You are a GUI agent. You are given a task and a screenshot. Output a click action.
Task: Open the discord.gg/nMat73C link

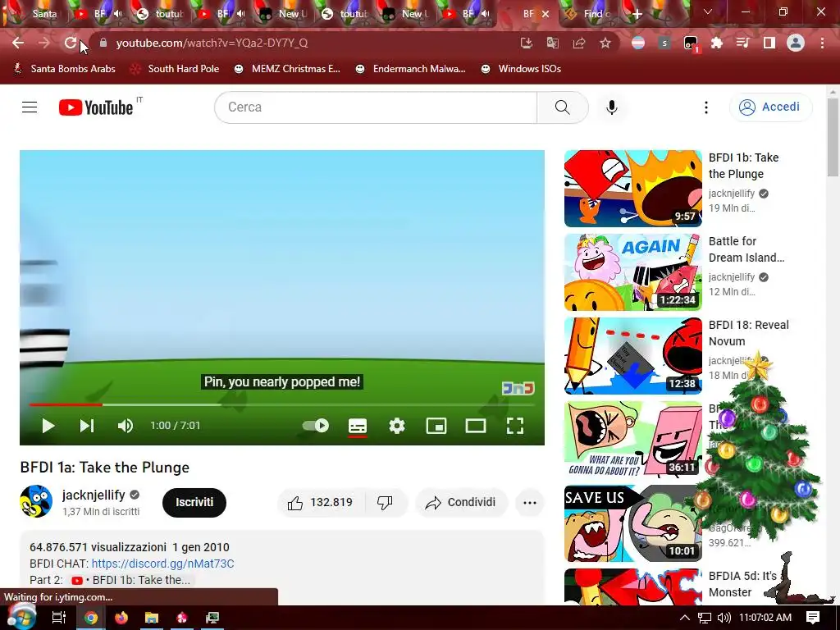point(163,564)
